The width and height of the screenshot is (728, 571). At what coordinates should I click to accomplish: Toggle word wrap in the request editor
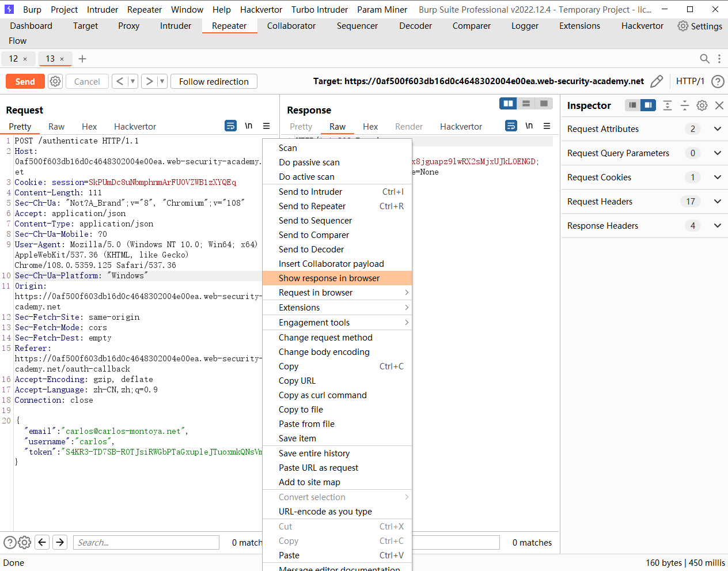pyautogui.click(x=230, y=126)
